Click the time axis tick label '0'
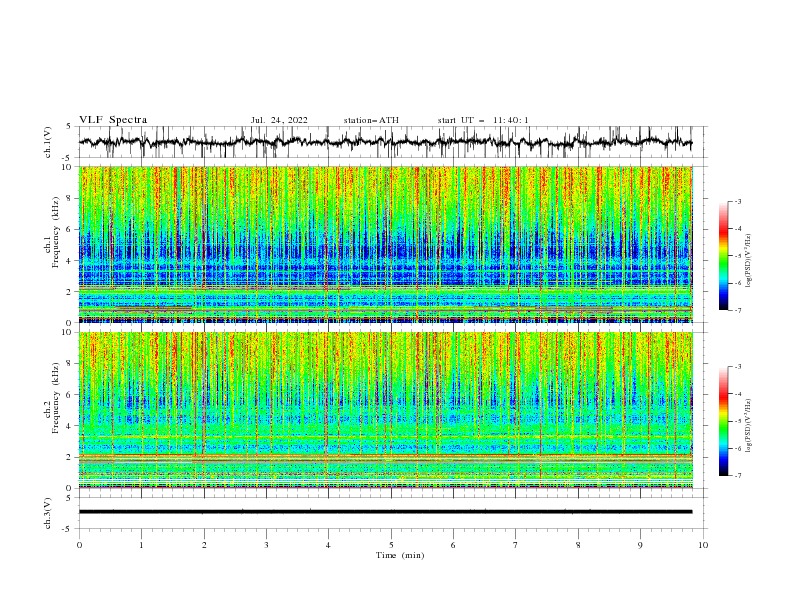792x612 pixels. 79,545
